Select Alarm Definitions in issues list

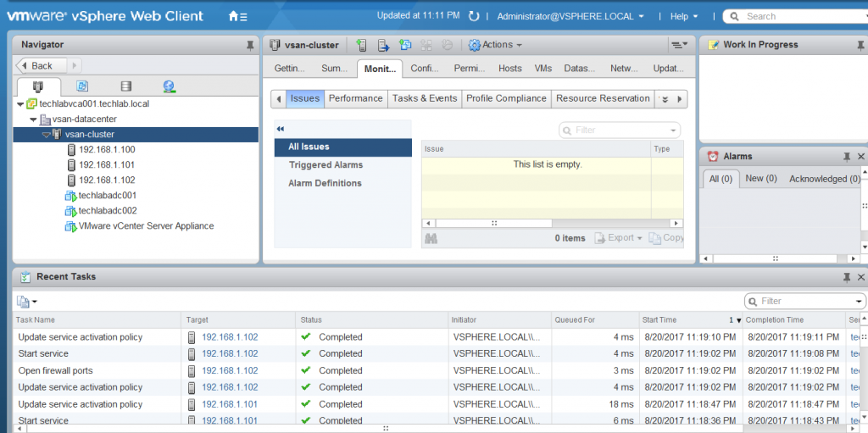click(x=325, y=183)
